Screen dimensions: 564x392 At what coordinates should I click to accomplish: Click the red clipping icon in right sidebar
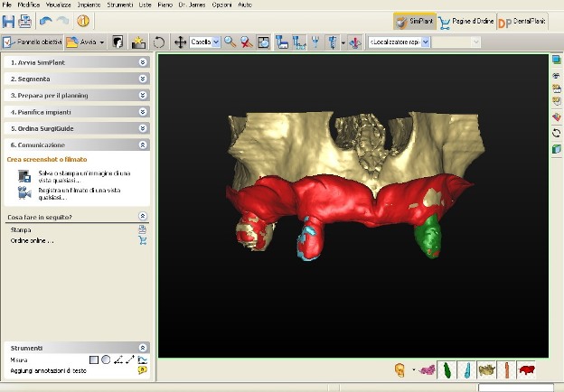[557, 117]
